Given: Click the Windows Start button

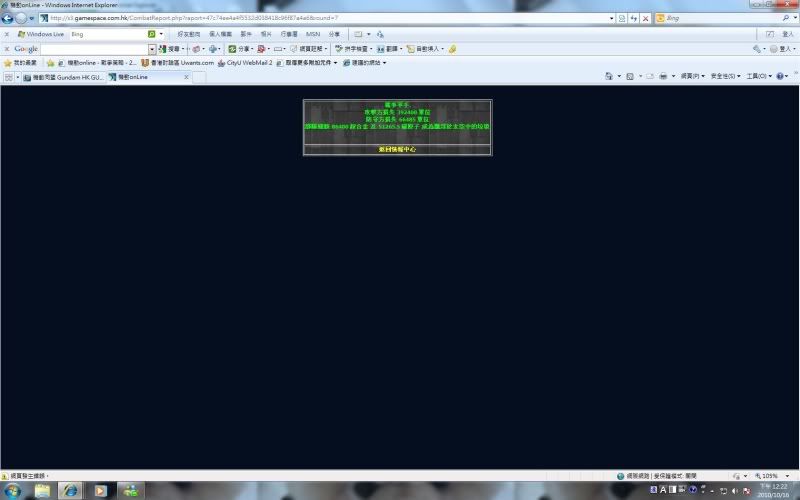Looking at the screenshot, I should coord(13,490).
